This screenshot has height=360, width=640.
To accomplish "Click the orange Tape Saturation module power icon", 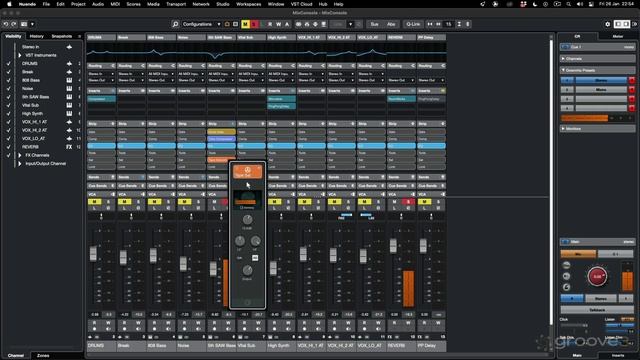I will coord(247,169).
